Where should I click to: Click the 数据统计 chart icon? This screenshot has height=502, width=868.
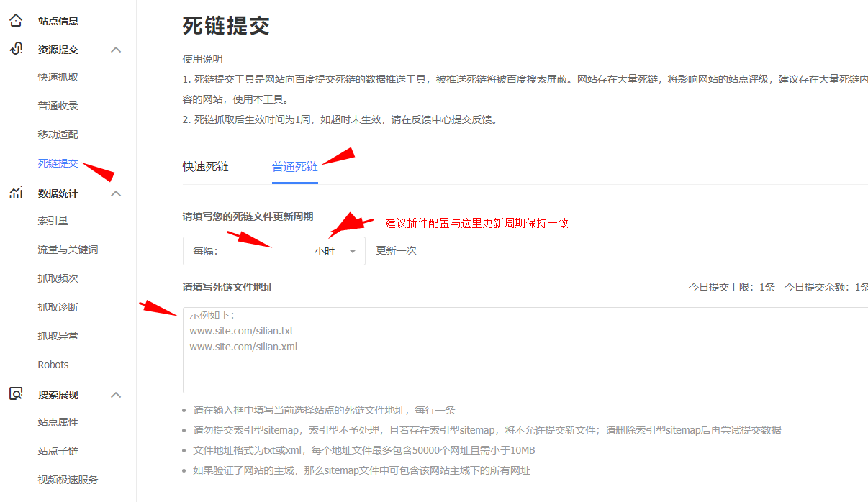(x=16, y=193)
